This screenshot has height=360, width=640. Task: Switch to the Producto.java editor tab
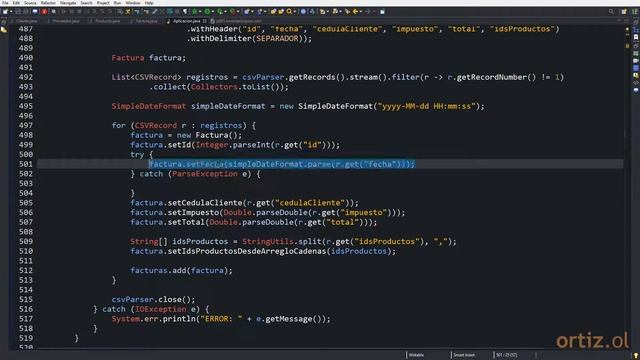click(x=107, y=21)
